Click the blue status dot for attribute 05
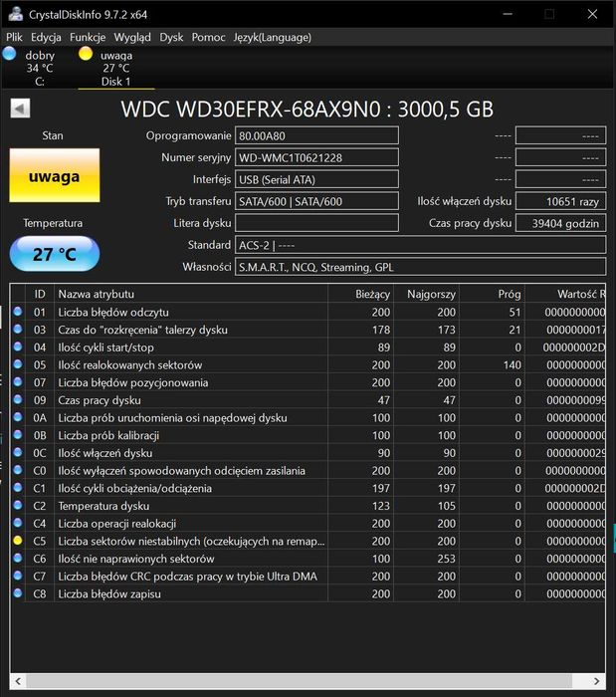 [x=18, y=364]
